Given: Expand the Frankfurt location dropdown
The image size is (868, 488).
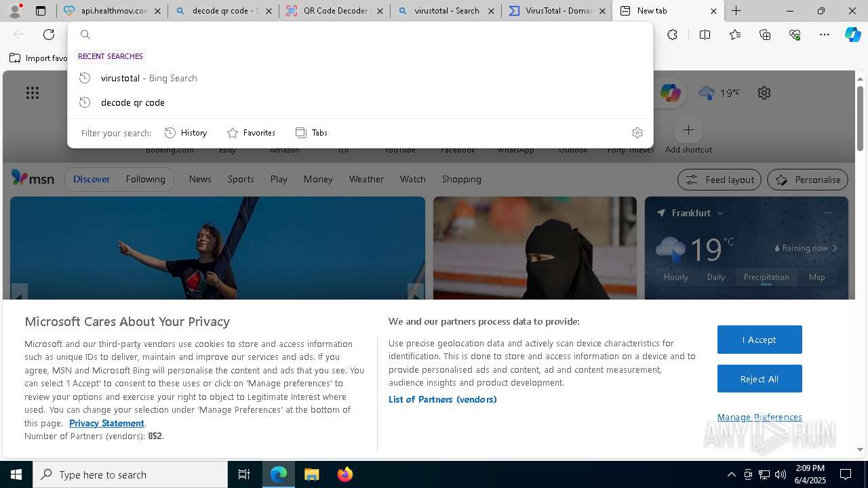Looking at the screenshot, I should 720,213.
